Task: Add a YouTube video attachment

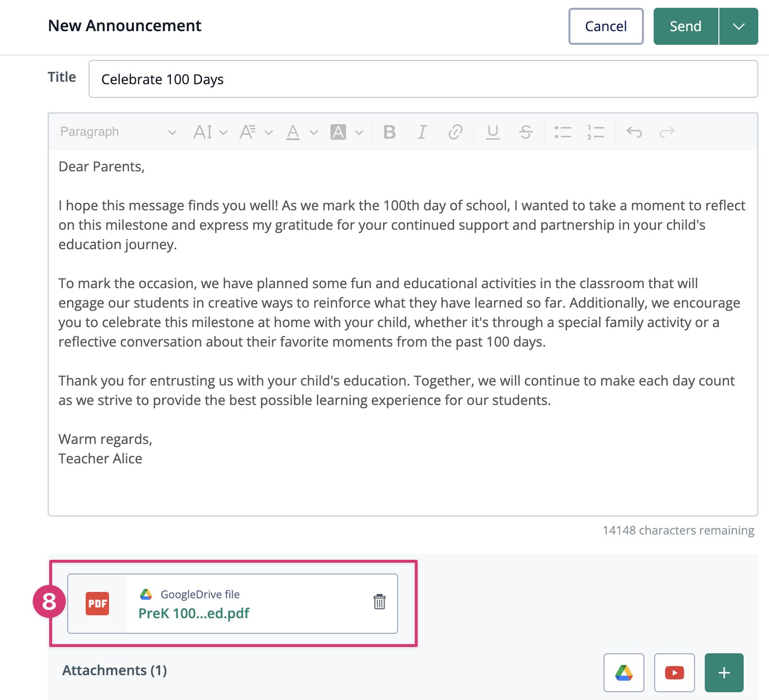Action: point(674,672)
